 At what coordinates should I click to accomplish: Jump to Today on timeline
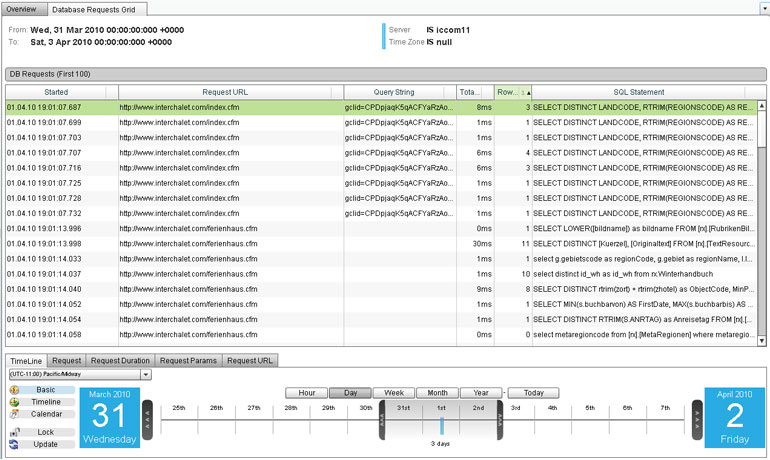tap(533, 393)
